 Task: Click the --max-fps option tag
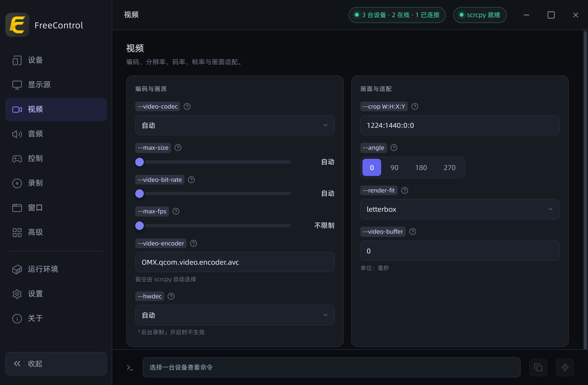tap(152, 211)
